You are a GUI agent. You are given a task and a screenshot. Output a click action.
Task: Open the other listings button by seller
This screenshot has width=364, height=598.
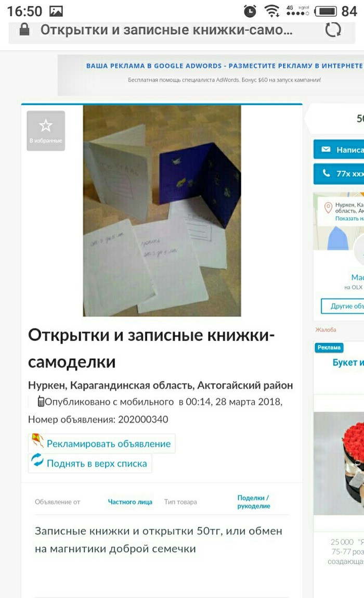342,306
